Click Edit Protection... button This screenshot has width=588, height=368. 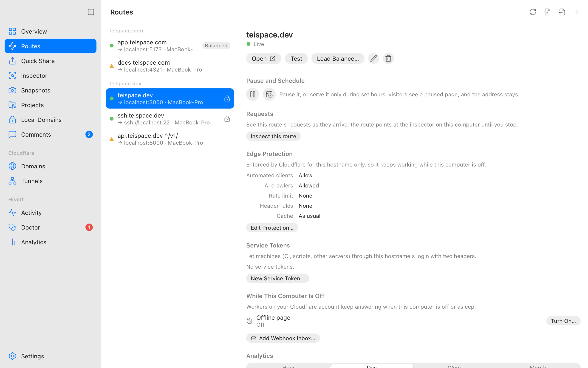(x=272, y=228)
